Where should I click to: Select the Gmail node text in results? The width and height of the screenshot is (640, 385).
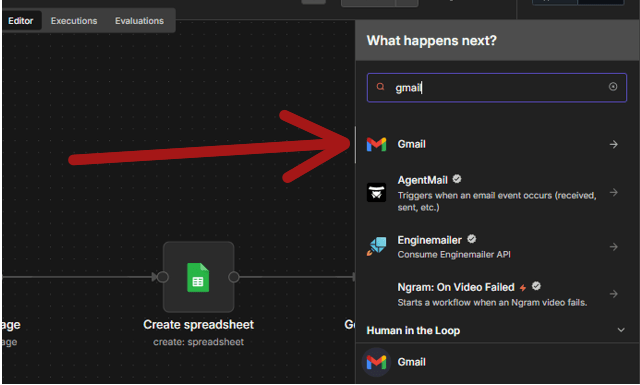click(x=411, y=144)
